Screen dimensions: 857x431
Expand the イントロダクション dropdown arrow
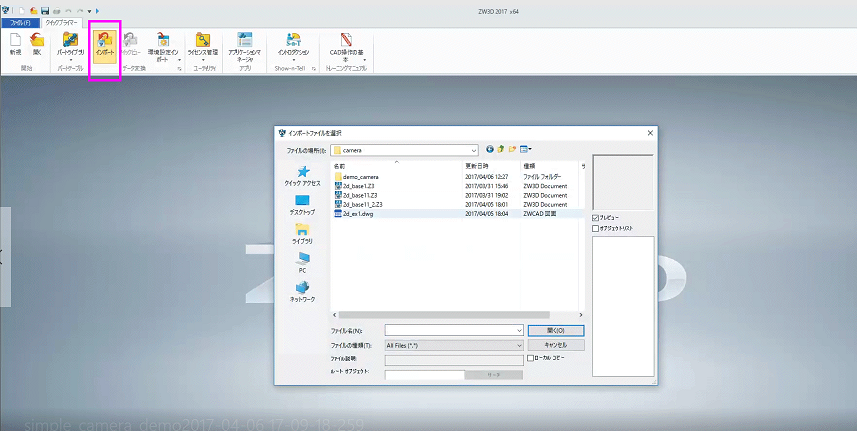(294, 60)
